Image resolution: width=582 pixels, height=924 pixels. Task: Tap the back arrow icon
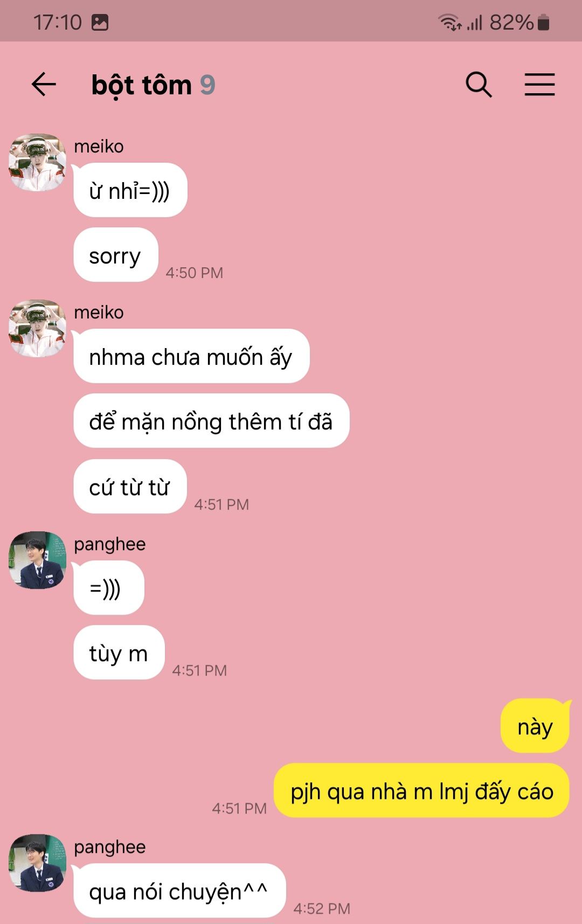click(44, 85)
